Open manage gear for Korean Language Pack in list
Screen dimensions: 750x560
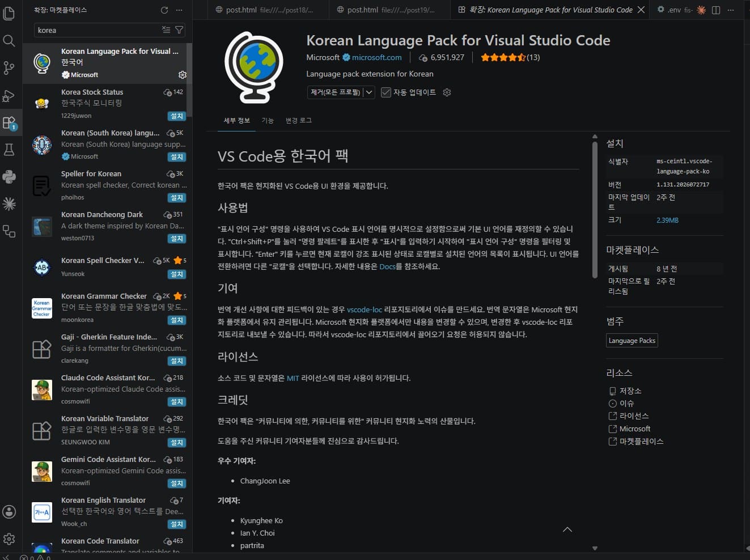click(183, 75)
